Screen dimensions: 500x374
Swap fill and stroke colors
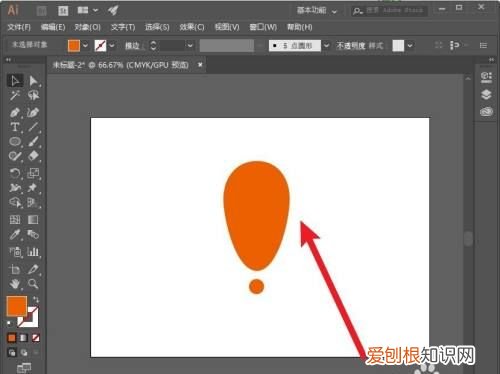[35, 299]
